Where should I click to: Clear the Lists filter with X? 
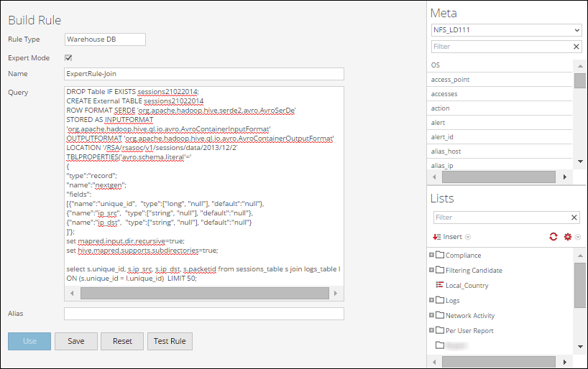574,218
